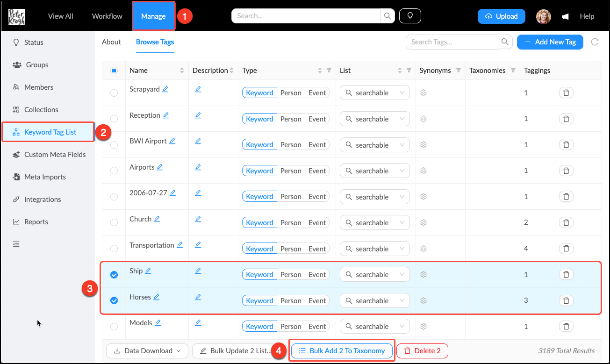
Task: Open the View All tab
Action: [x=61, y=16]
